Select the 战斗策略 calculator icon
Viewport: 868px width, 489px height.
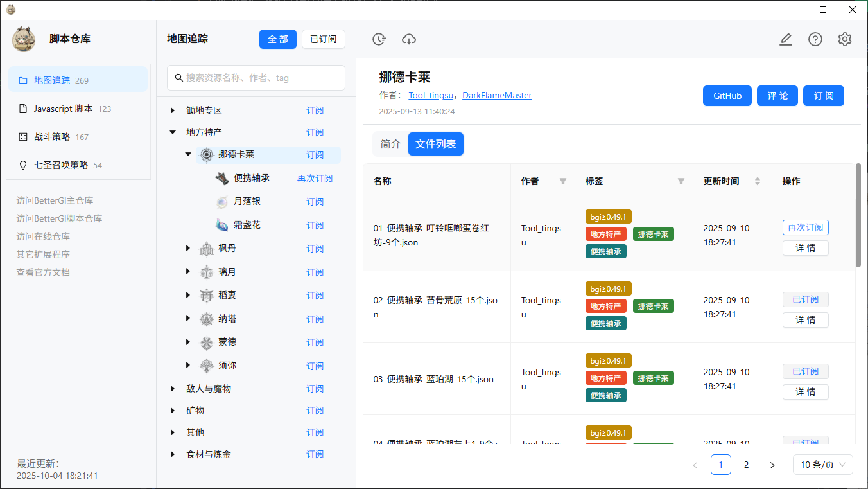click(x=23, y=136)
